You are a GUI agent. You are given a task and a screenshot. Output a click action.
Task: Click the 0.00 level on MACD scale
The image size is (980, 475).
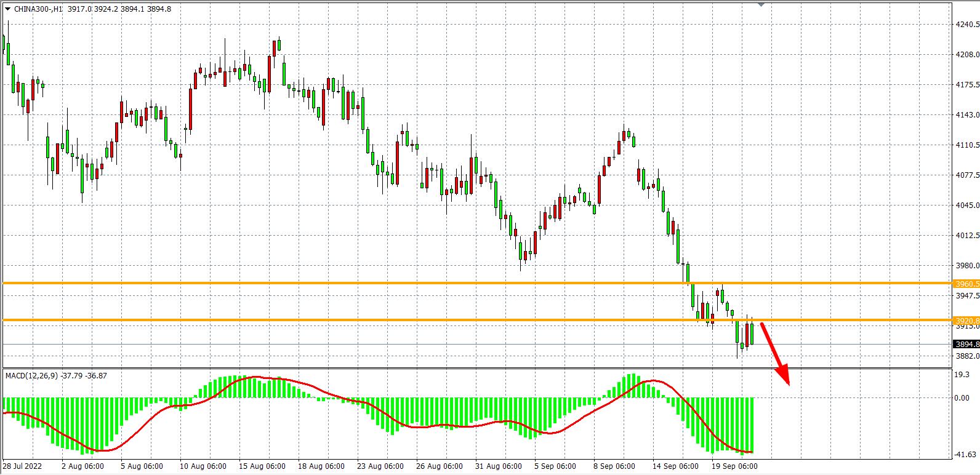coord(962,398)
